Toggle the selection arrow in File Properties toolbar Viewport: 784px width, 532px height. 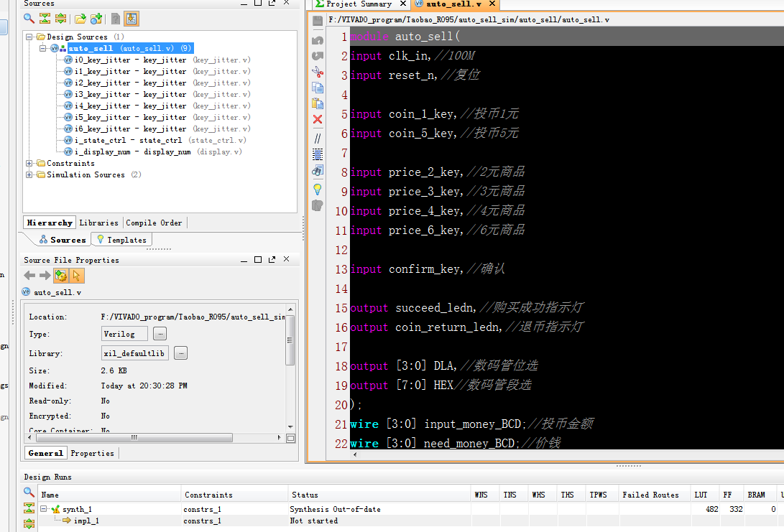coord(75,275)
